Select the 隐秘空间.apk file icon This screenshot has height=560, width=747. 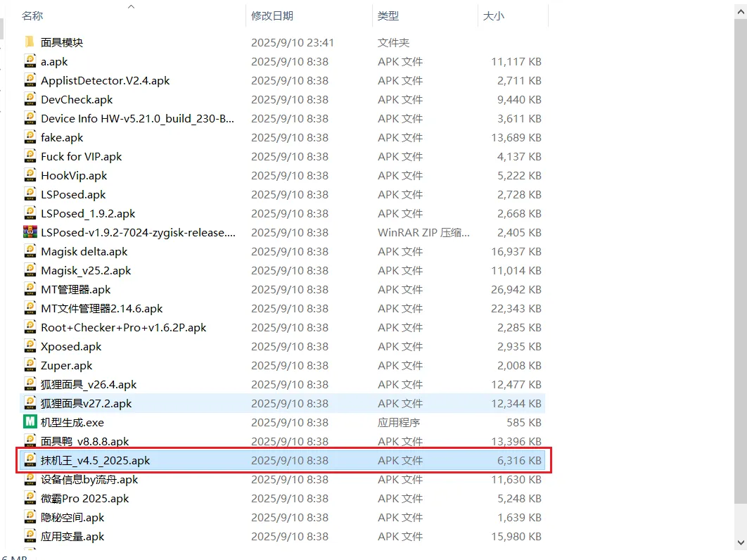pos(30,517)
